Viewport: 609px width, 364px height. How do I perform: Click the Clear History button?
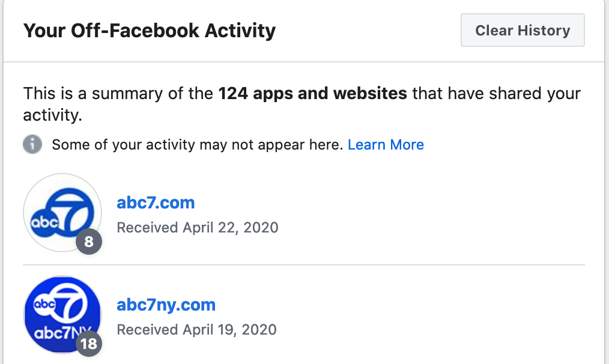[523, 31]
